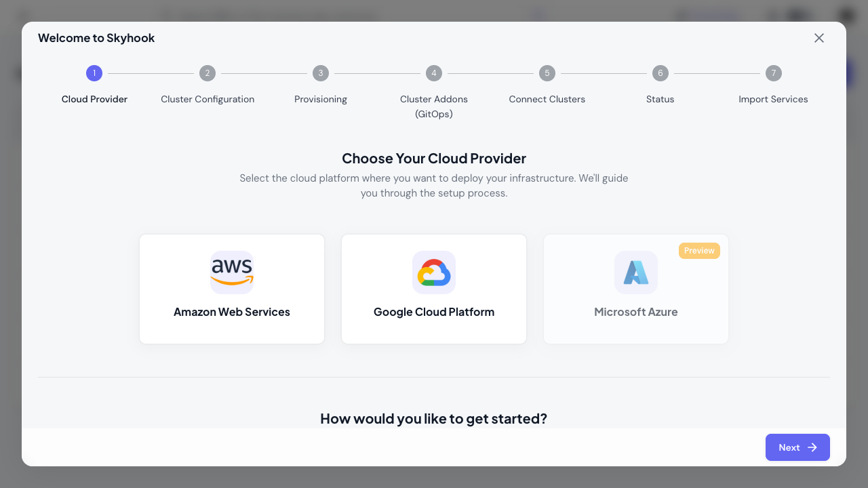Click the step 1 numbered circle
This screenshot has width=868, height=488.
(x=94, y=73)
